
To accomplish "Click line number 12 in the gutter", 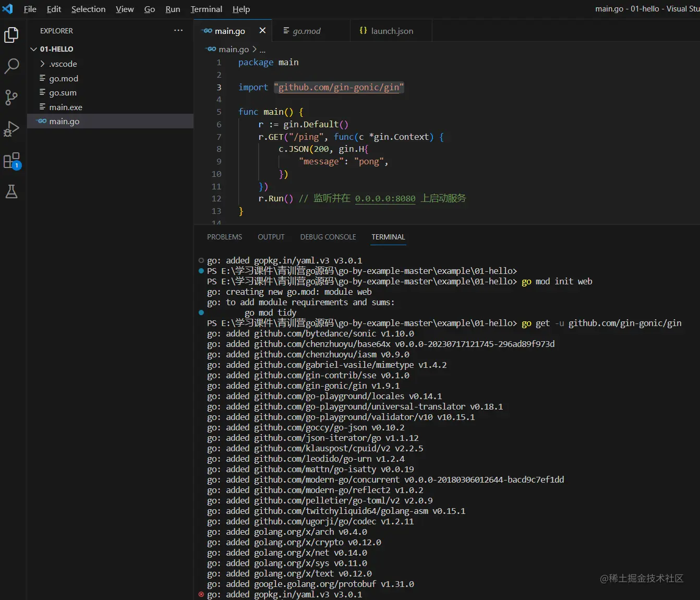I will (216, 198).
